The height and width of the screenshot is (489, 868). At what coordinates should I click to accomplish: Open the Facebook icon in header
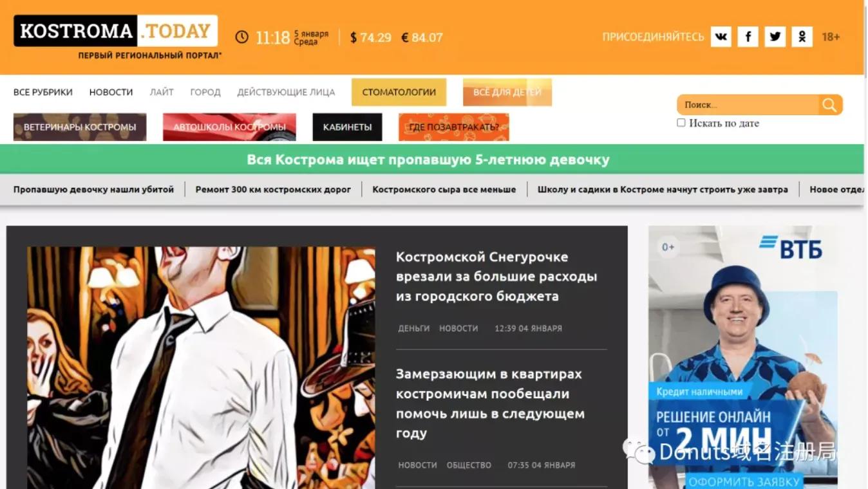[748, 37]
